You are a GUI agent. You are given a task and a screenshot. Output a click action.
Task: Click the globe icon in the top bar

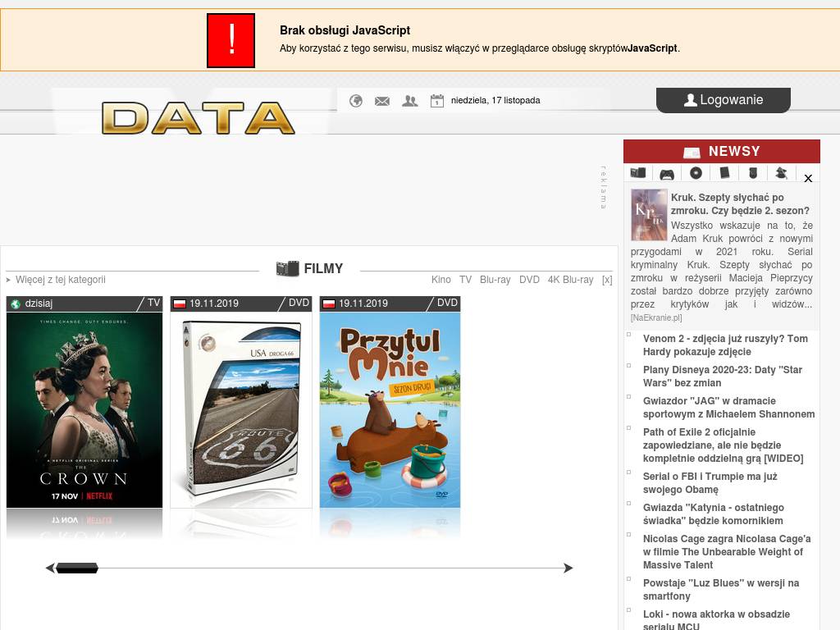pos(356,101)
